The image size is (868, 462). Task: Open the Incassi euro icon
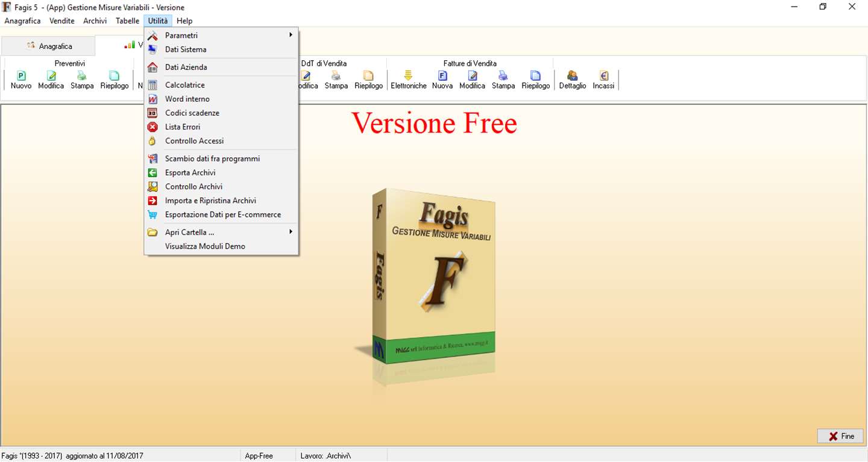click(x=603, y=80)
